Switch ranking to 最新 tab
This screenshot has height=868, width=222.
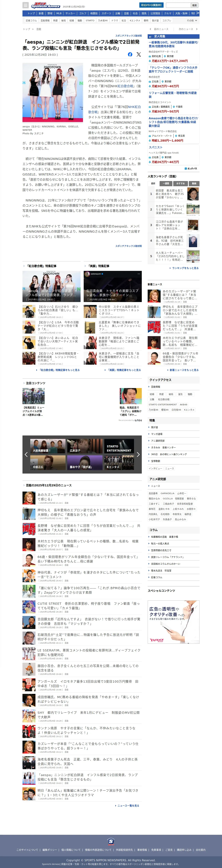(x=153, y=184)
